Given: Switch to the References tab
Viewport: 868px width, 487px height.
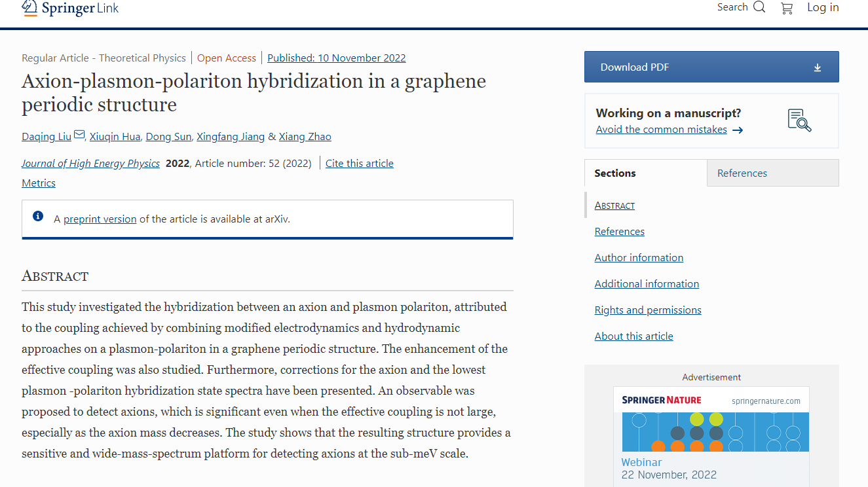Looking at the screenshot, I should pyautogui.click(x=742, y=173).
